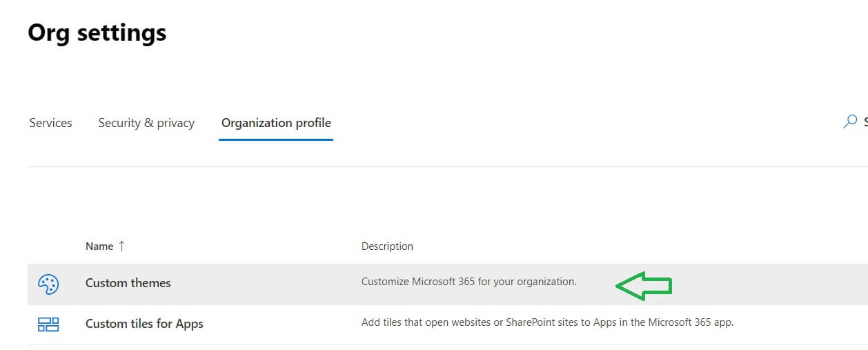
Task: Select the Organization profile tab
Action: coord(276,123)
